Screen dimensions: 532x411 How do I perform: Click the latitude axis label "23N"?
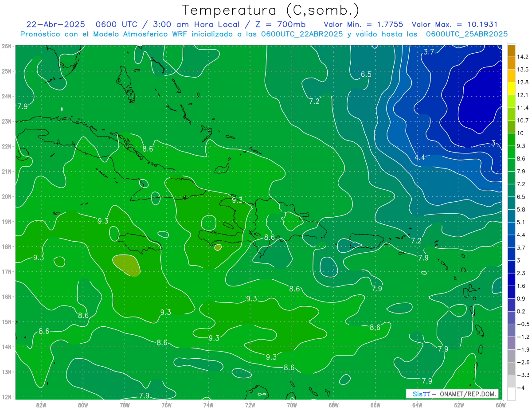(7, 121)
